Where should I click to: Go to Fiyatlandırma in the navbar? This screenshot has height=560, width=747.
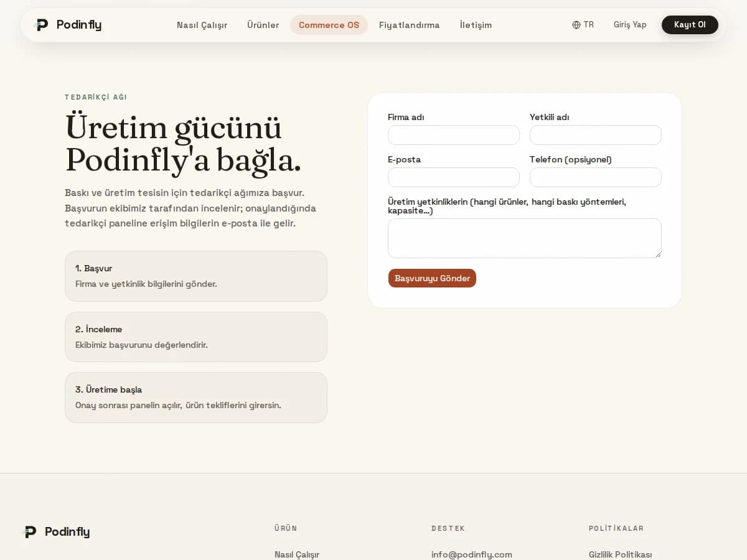point(409,25)
